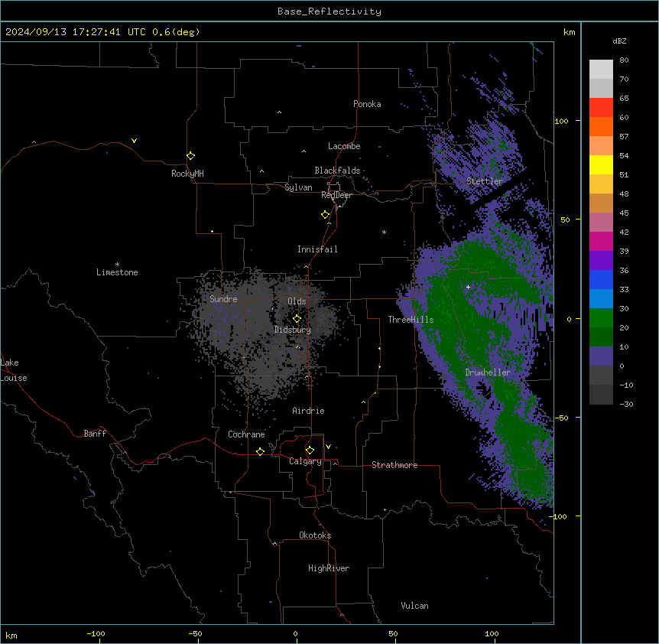Image resolution: width=659 pixels, height=644 pixels.
Task: Click the purple 10 dBZ legend swatch
Action: click(x=601, y=356)
